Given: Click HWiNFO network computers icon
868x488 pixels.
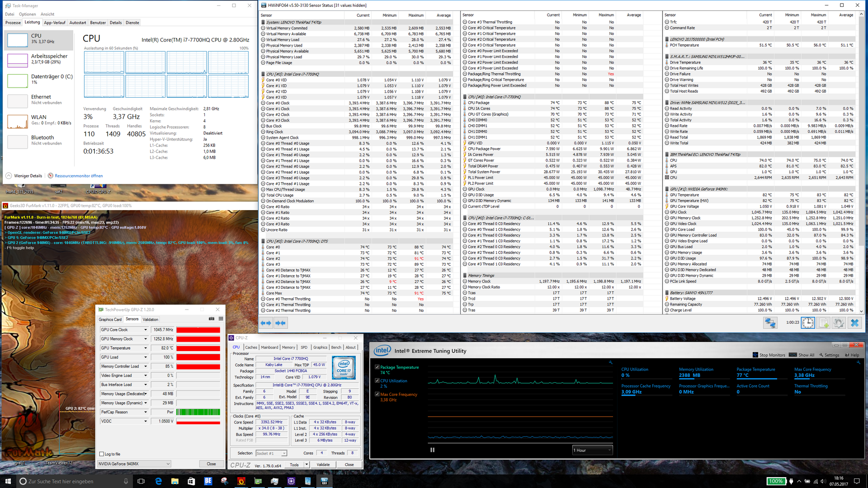Looking at the screenshot, I should click(770, 323).
